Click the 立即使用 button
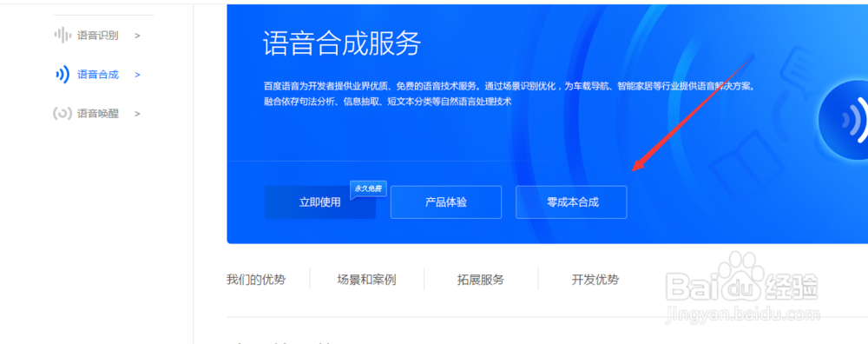868x344 pixels. tap(320, 202)
